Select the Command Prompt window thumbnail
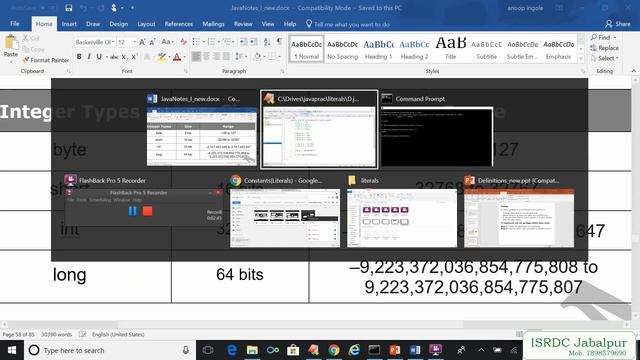 coord(437,130)
